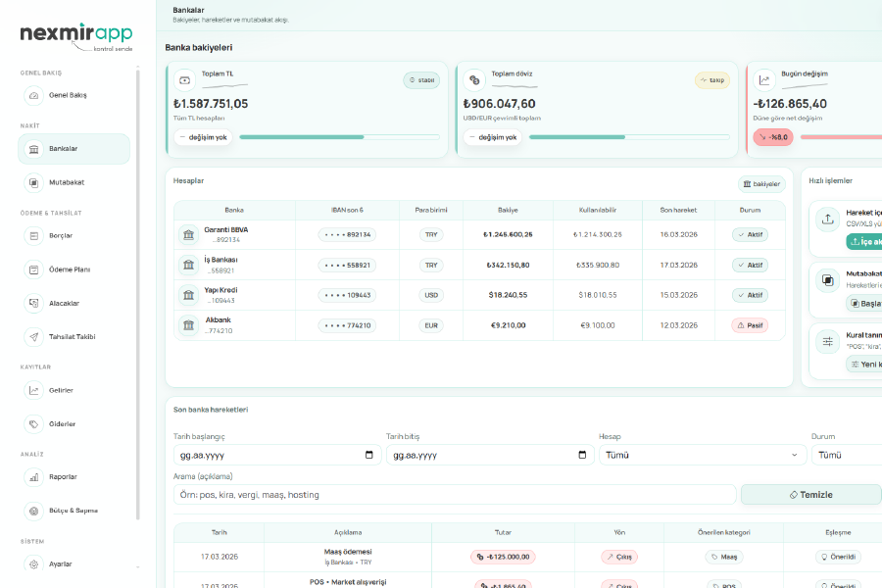Open the Durum filter dropdown
The width and height of the screenshot is (882, 588).
(x=846, y=455)
